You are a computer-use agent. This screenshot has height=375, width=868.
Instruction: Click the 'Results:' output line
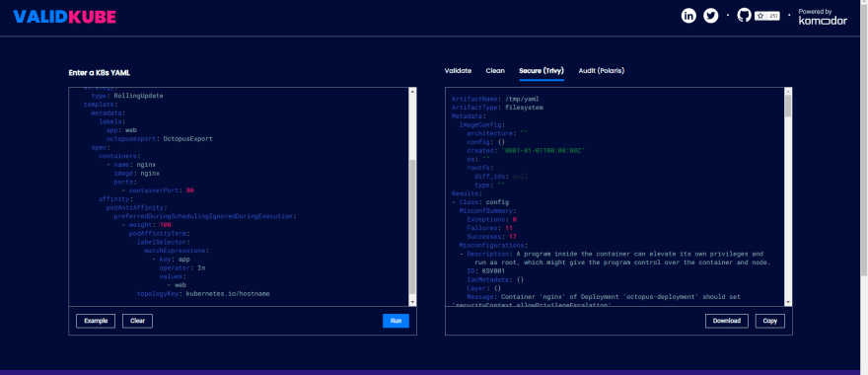pyautogui.click(x=467, y=193)
